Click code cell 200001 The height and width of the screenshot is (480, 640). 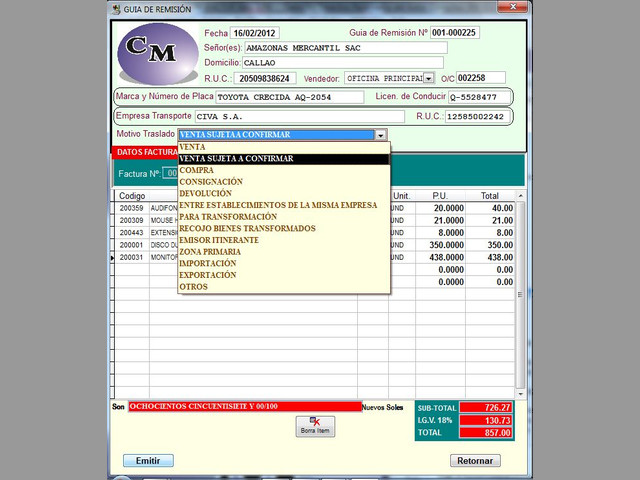(x=132, y=245)
